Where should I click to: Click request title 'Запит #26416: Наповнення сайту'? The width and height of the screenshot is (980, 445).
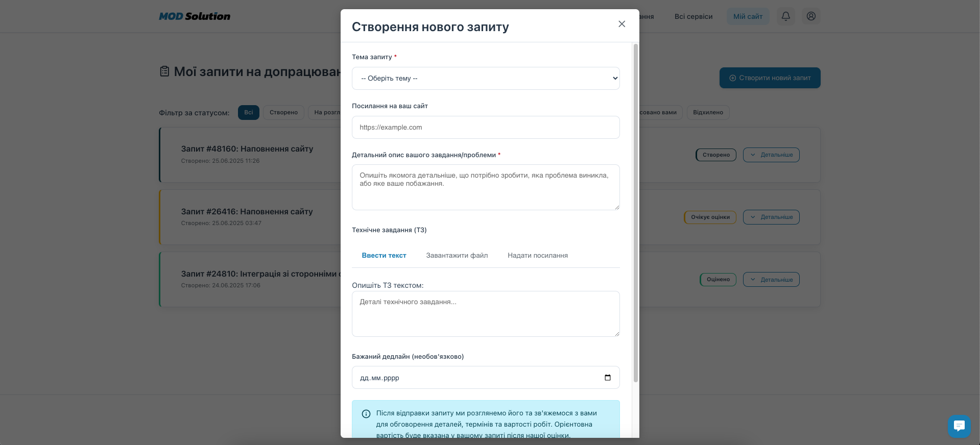point(247,211)
